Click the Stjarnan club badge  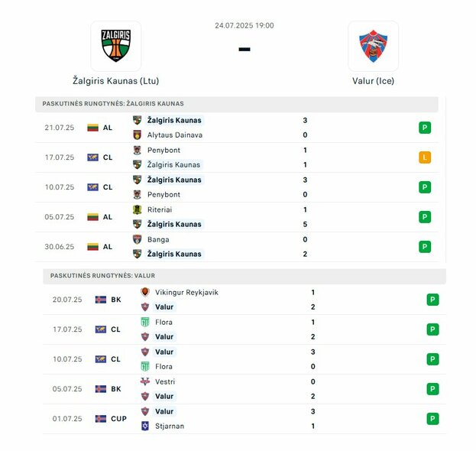click(145, 426)
